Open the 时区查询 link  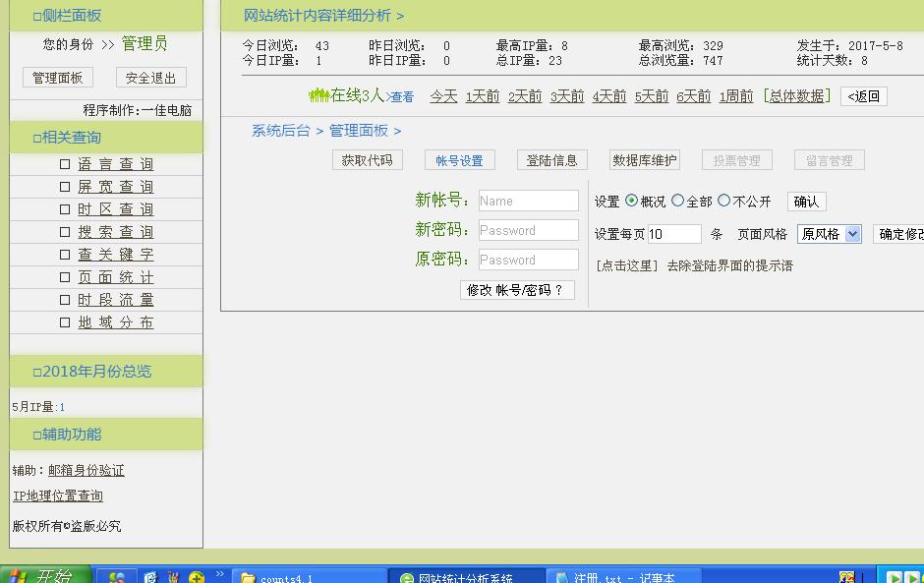[x=116, y=209]
